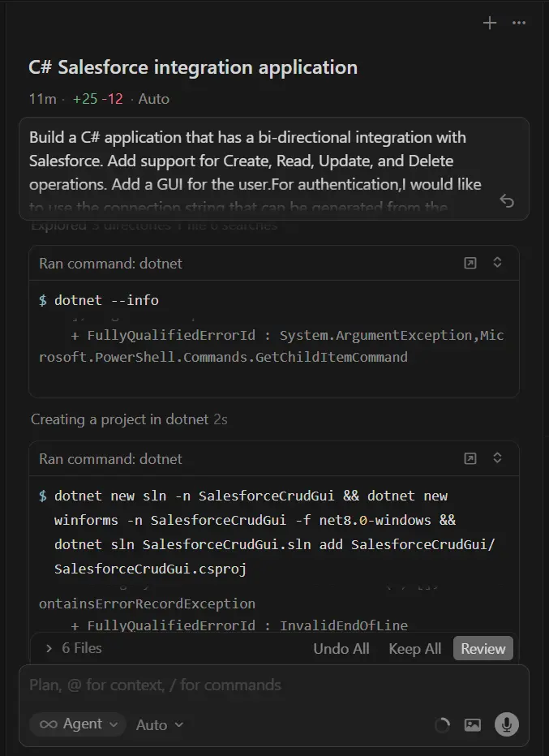Screen dimensions: 549x756
Task: Open dotnet --info command in terminal
Action: [x=470, y=263]
